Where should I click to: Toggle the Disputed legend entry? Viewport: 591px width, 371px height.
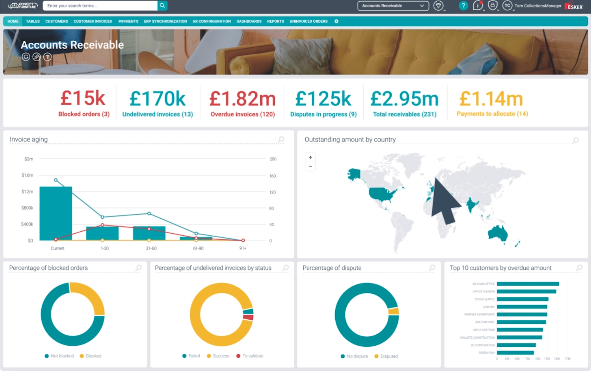pyautogui.click(x=386, y=356)
